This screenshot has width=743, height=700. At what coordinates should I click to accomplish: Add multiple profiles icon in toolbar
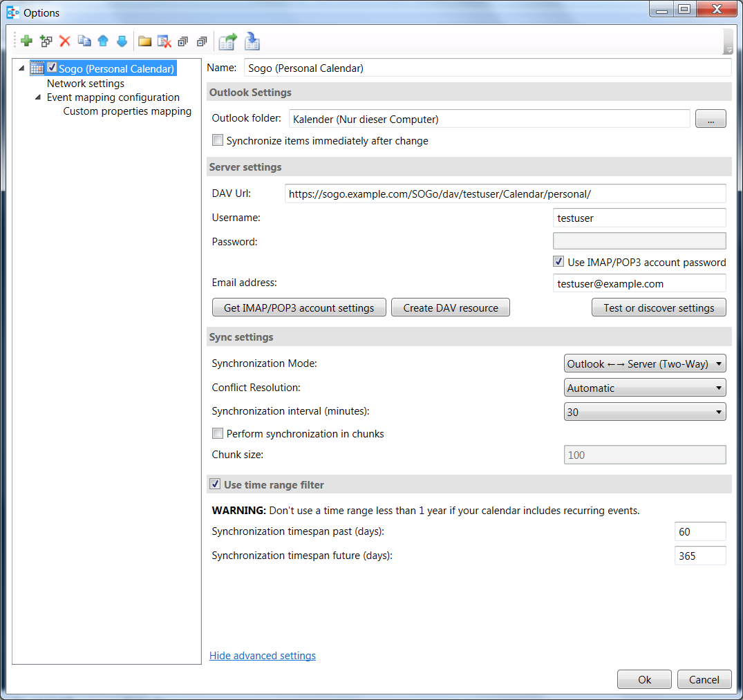coord(46,41)
